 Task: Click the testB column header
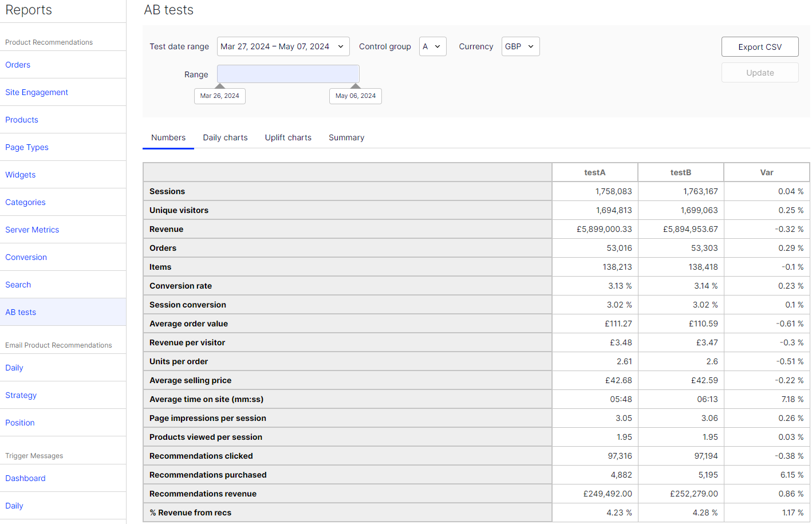pyautogui.click(x=680, y=172)
